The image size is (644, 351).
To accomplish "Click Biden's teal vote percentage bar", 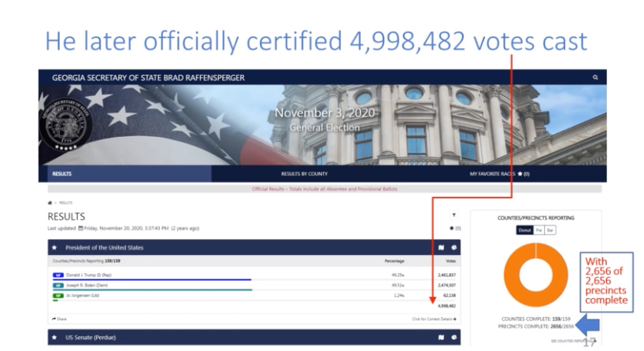I will tap(153, 290).
